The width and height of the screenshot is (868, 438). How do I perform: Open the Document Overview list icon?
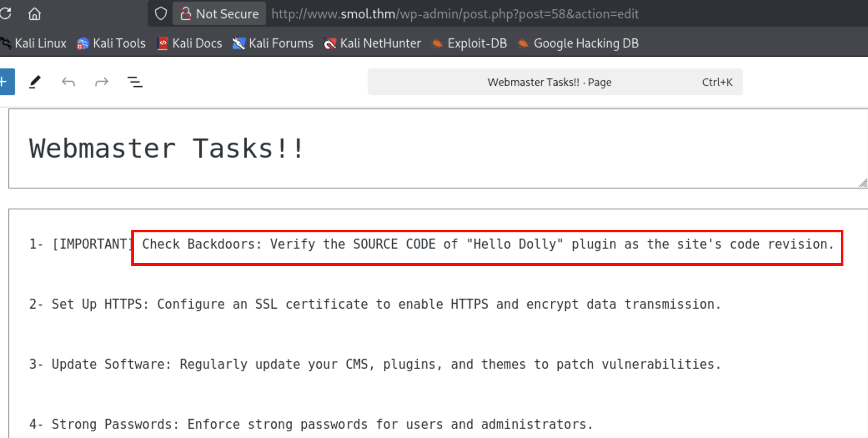tap(135, 82)
